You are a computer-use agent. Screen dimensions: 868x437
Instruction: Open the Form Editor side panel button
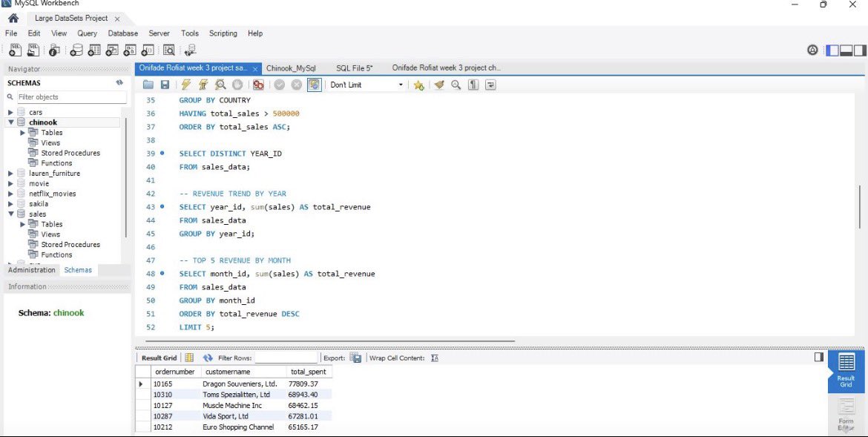(x=846, y=414)
